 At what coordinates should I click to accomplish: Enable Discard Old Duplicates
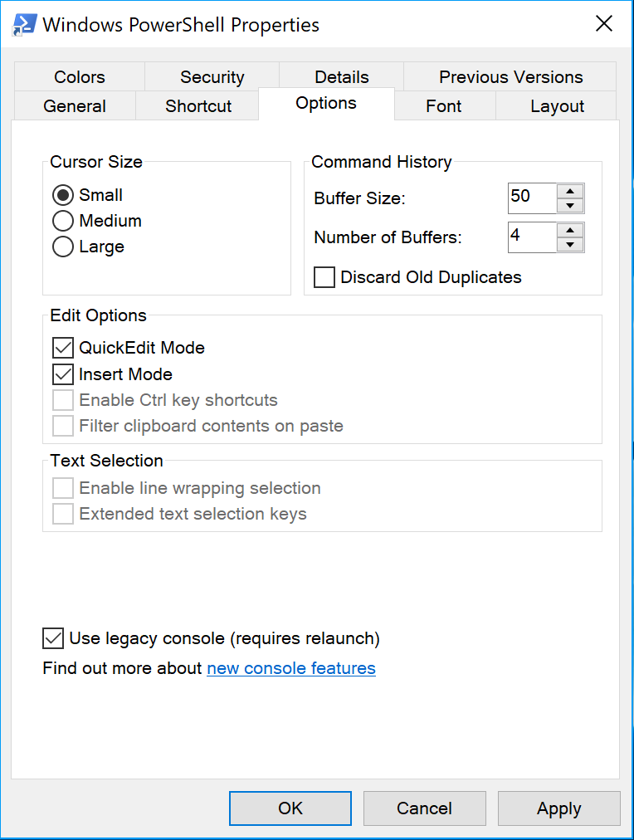click(324, 277)
